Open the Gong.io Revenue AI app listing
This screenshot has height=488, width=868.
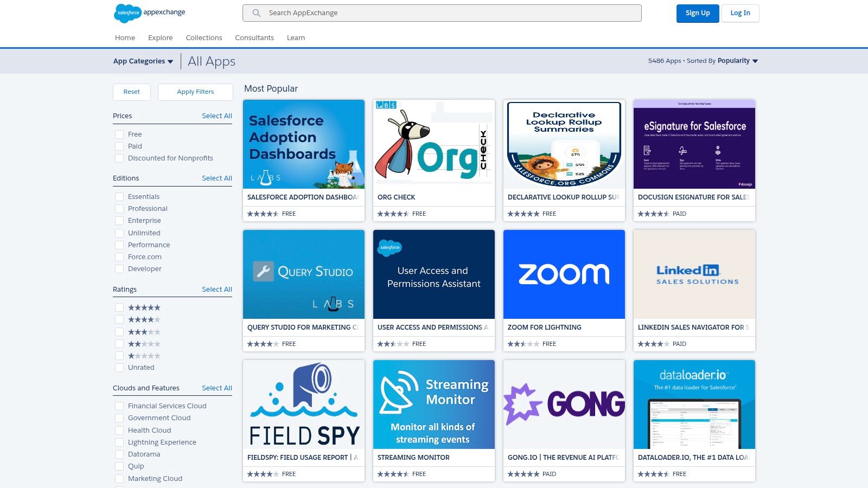[x=564, y=404]
